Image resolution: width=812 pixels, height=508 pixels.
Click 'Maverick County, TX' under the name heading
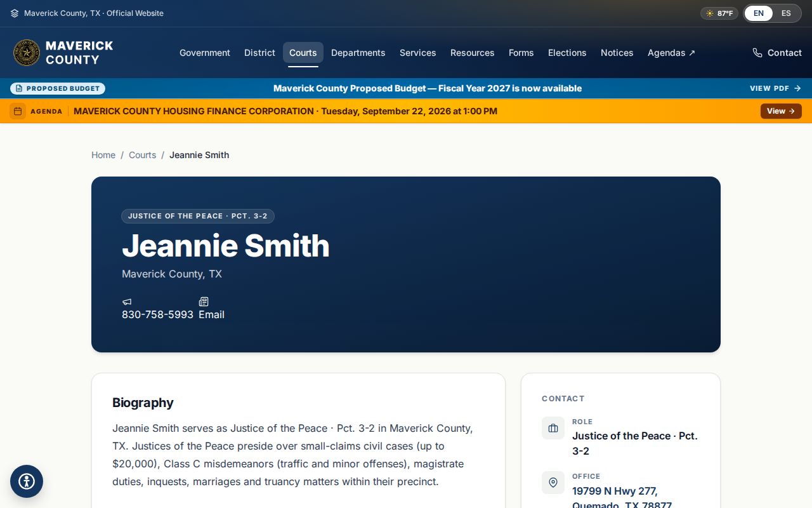[x=172, y=274]
